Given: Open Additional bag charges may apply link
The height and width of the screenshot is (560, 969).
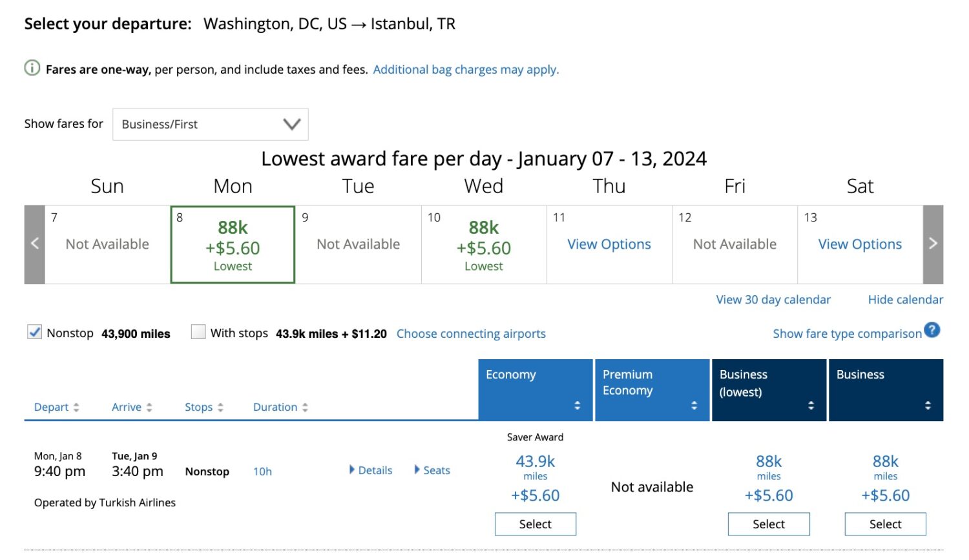Looking at the screenshot, I should 466,70.
